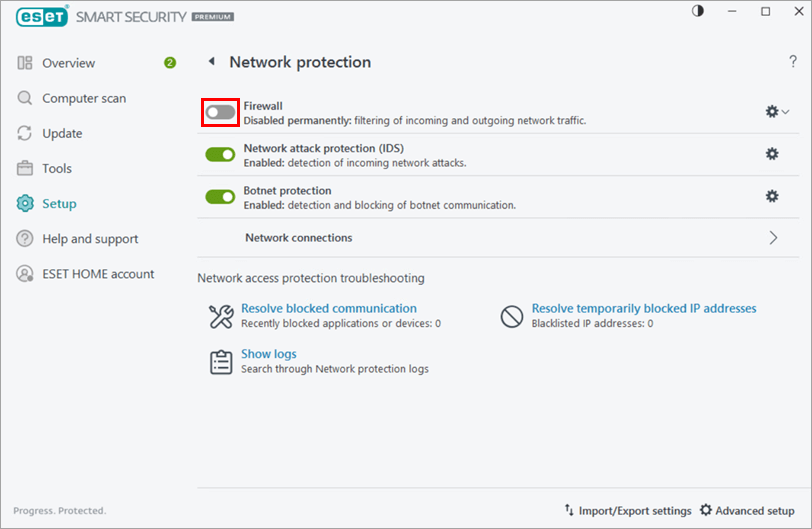Open Network attack protection gear settings
Screen dimensions: 812x529
click(x=772, y=154)
